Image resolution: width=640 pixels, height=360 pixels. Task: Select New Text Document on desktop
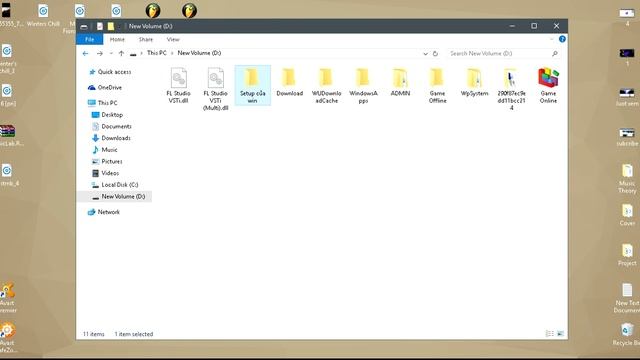point(627,298)
